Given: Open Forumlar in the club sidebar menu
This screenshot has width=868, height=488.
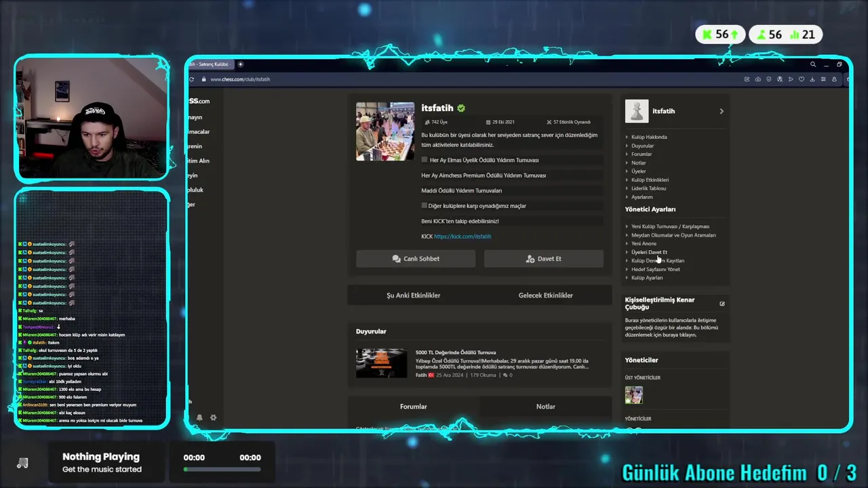Looking at the screenshot, I should pos(642,154).
